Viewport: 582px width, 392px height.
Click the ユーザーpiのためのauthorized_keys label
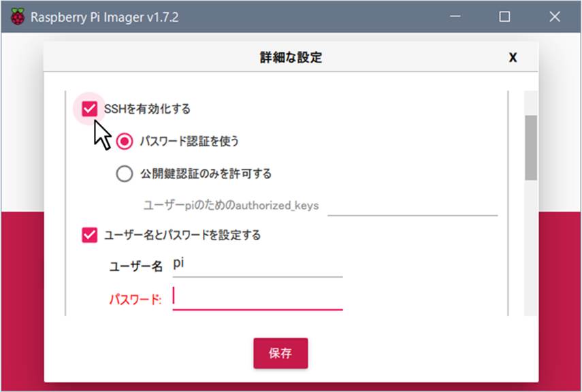231,206
